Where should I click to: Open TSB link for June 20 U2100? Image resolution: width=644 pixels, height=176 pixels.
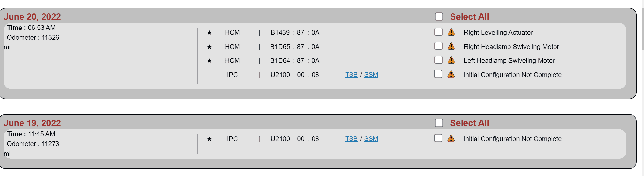[351, 75]
